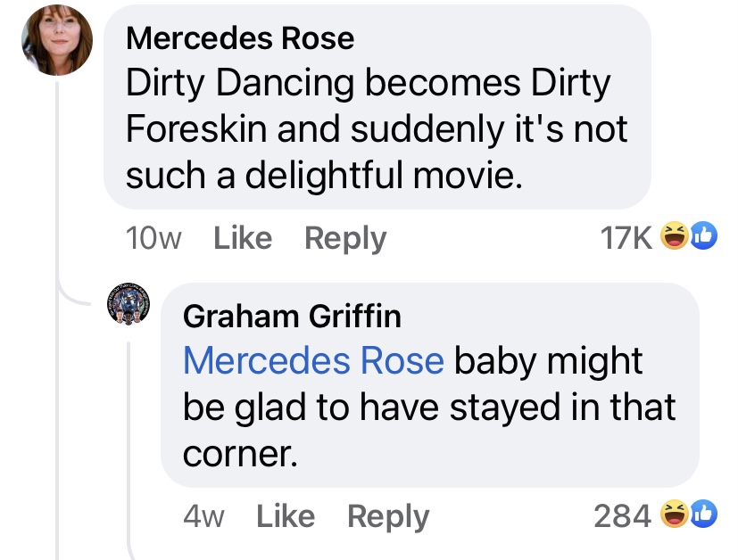Like Mercedes Rose's comment
738x560 pixels.
(x=243, y=238)
